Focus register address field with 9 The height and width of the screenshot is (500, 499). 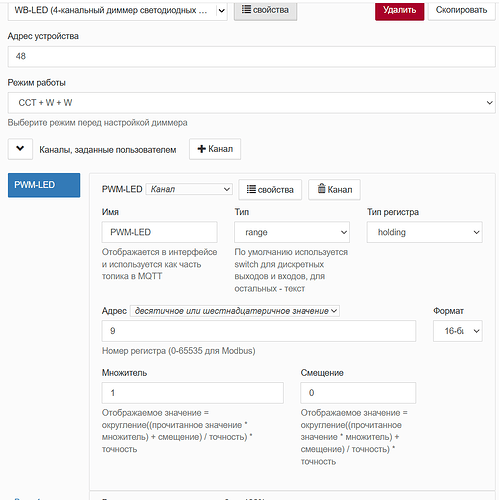(259, 331)
